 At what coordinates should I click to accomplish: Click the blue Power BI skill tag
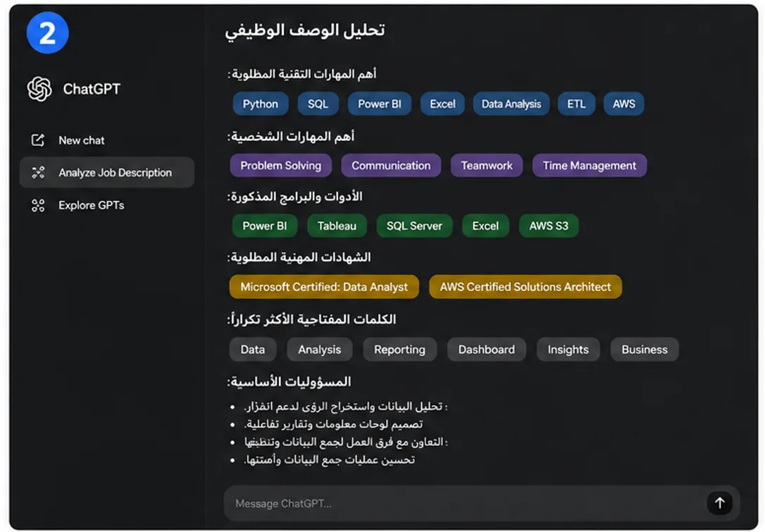(x=380, y=104)
